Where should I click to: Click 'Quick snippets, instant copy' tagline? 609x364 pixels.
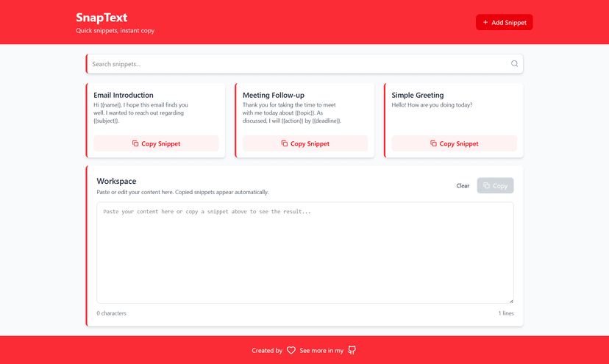[x=115, y=30]
